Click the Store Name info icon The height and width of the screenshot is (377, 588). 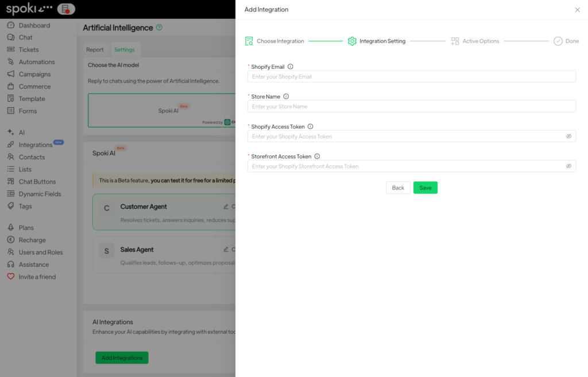click(286, 96)
